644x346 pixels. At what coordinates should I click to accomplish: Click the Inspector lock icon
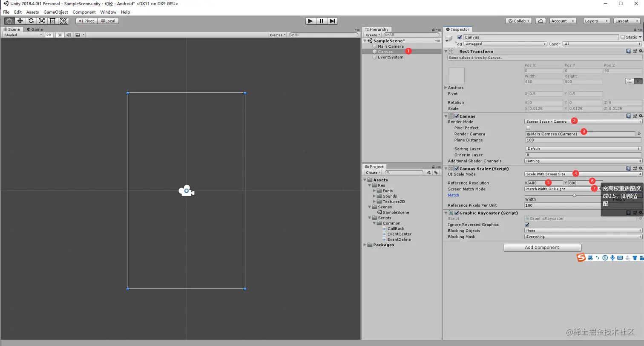click(x=635, y=30)
